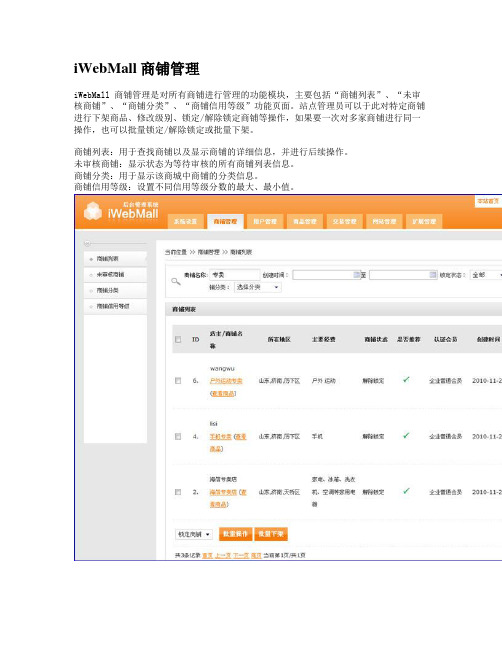This screenshot has width=502, height=649.
Task: Click the shop name input field
Action: pos(235,275)
